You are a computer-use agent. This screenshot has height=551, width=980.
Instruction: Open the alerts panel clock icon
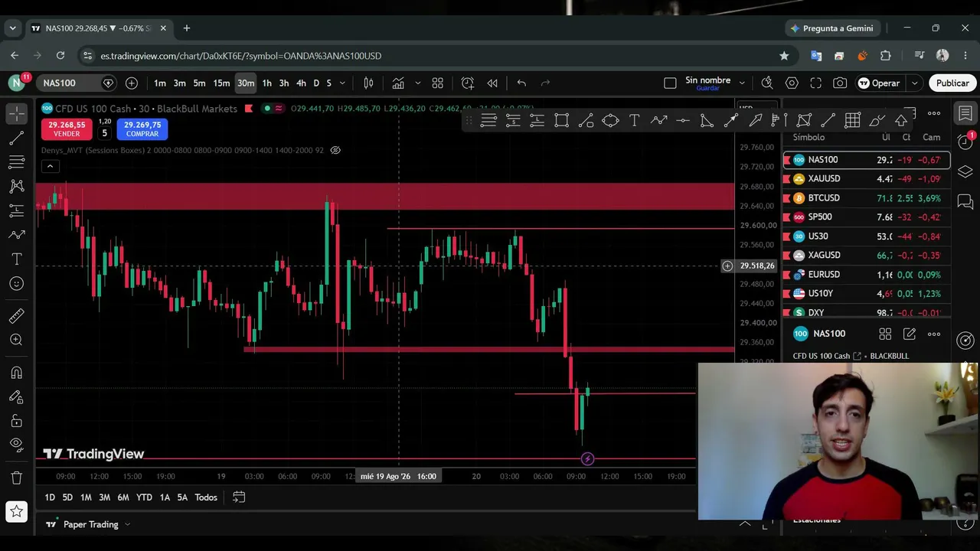965,141
